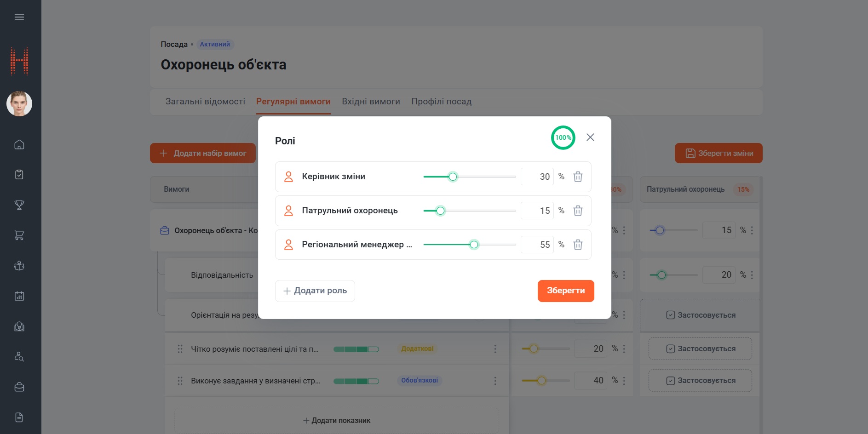Delete the Керівник зміни role
Image resolution: width=868 pixels, height=434 pixels.
578,177
